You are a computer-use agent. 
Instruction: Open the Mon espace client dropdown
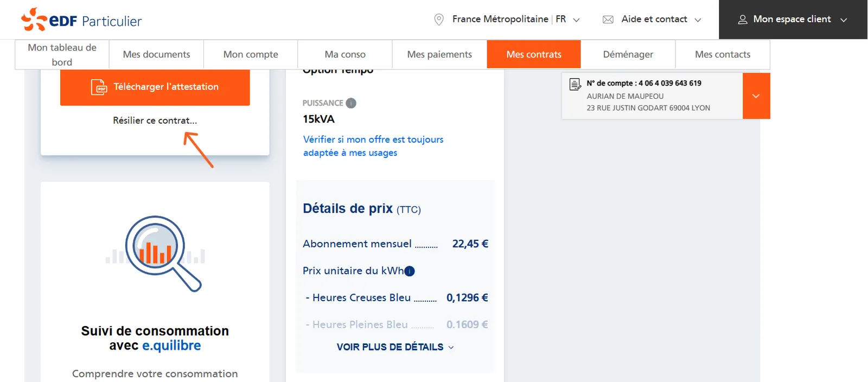793,20
